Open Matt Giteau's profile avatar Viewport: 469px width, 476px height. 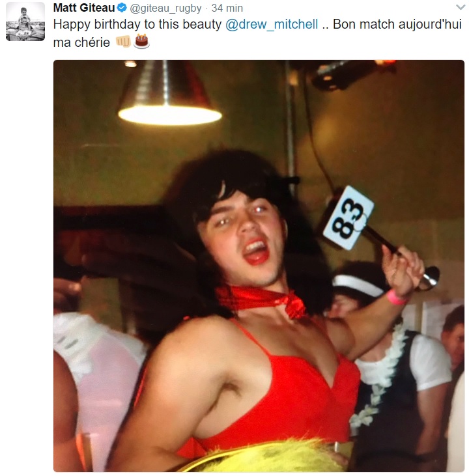(25, 21)
